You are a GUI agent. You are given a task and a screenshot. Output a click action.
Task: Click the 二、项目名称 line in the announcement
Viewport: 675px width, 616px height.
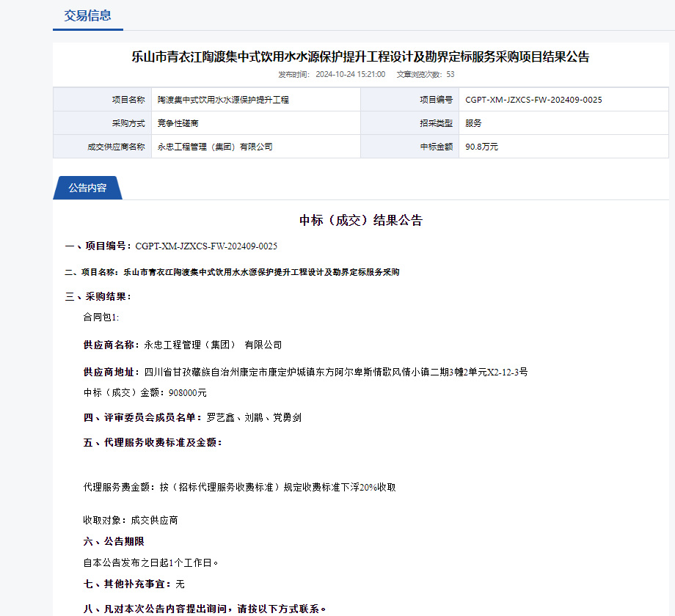(232, 272)
